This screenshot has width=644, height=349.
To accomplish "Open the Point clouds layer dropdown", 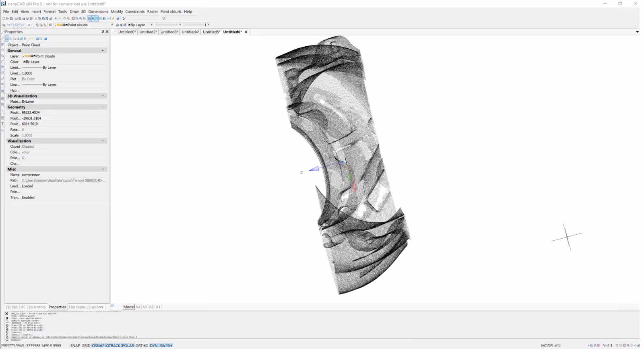I will 112,25.
